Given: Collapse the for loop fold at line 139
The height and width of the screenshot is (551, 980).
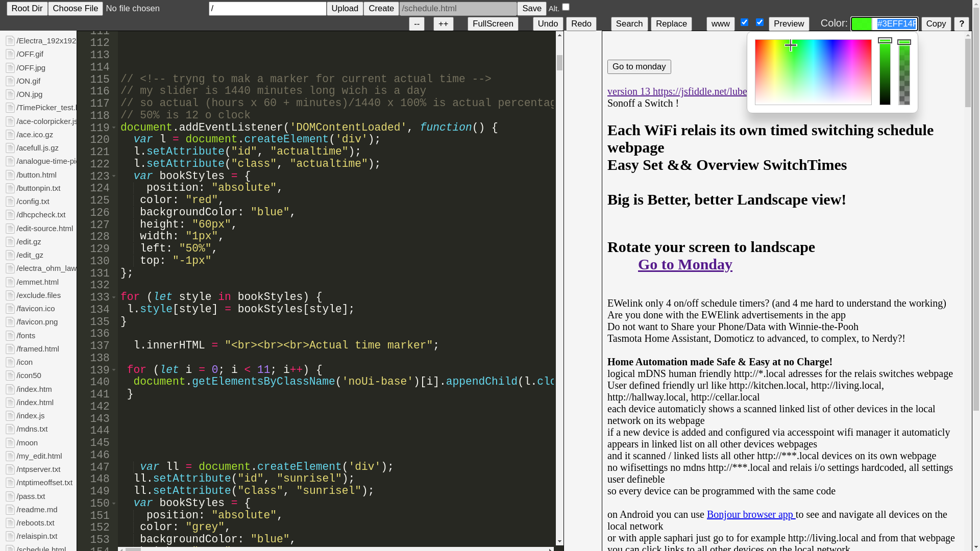Looking at the screenshot, I should pyautogui.click(x=114, y=370).
